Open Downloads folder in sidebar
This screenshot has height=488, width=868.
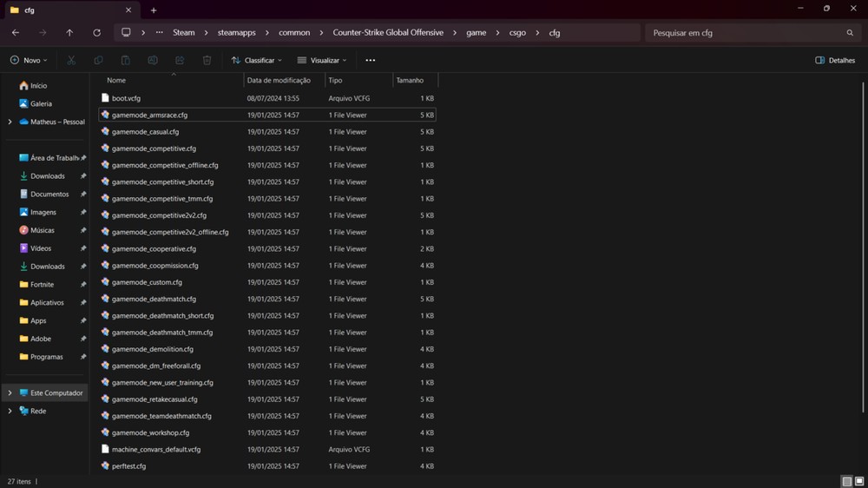coord(48,176)
